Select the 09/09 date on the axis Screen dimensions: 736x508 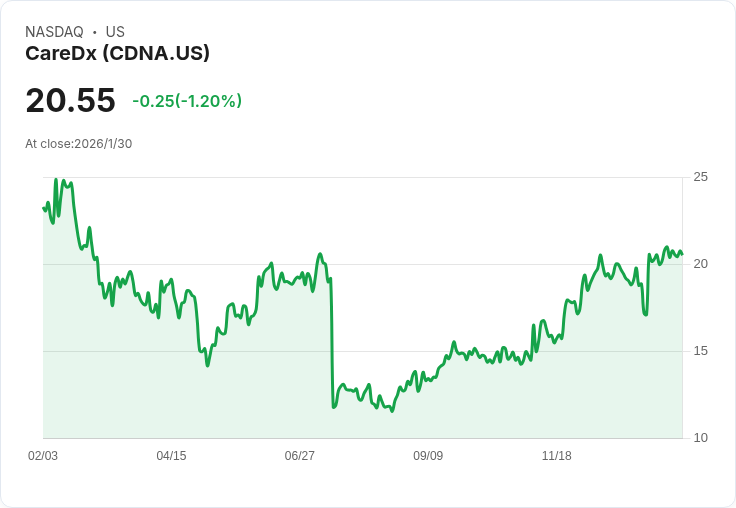tap(428, 456)
